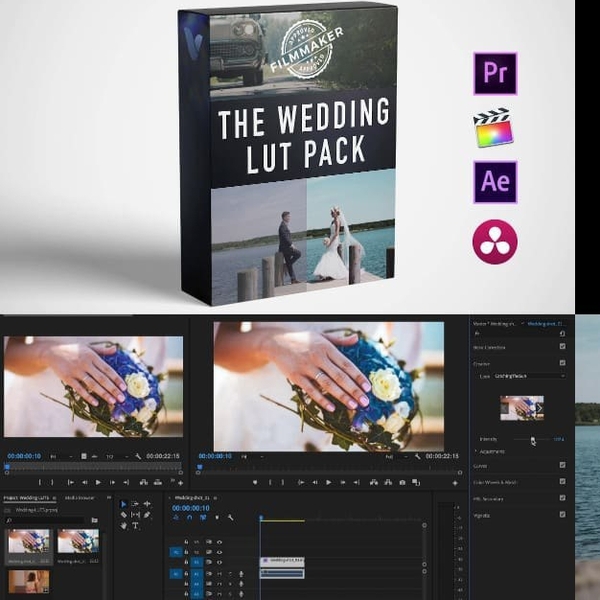Open Program Monitor button editor plus

click(455, 483)
